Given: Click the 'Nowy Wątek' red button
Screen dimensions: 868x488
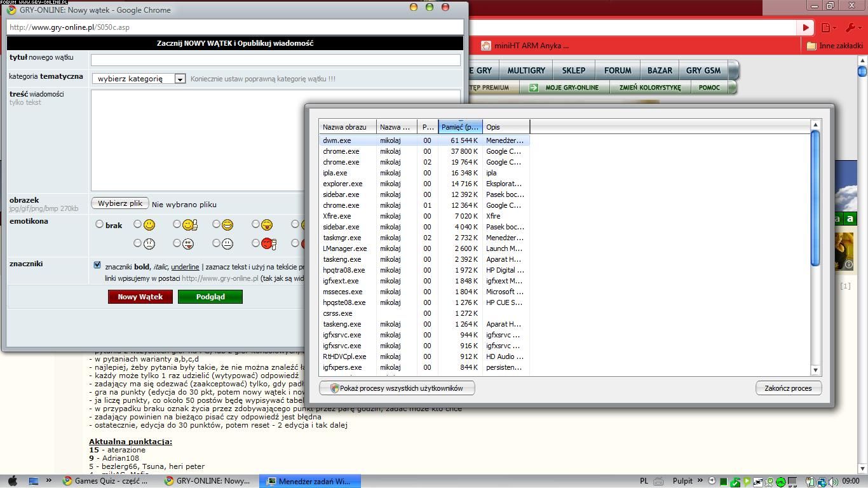Looking at the screenshot, I should tap(140, 297).
